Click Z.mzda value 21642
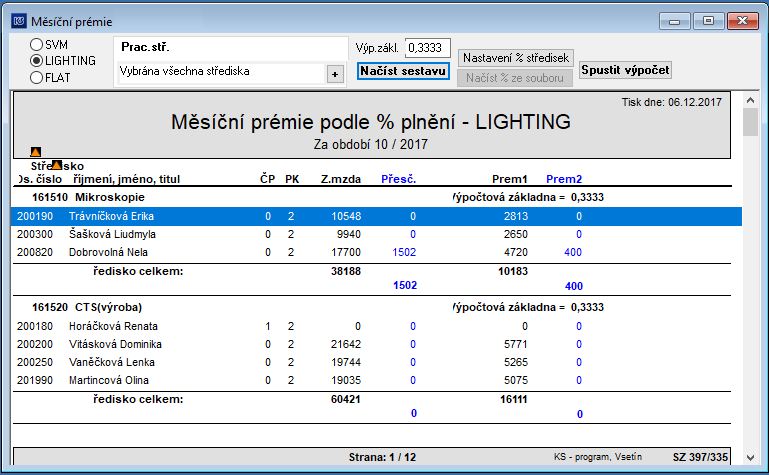769x475 pixels. point(346,345)
